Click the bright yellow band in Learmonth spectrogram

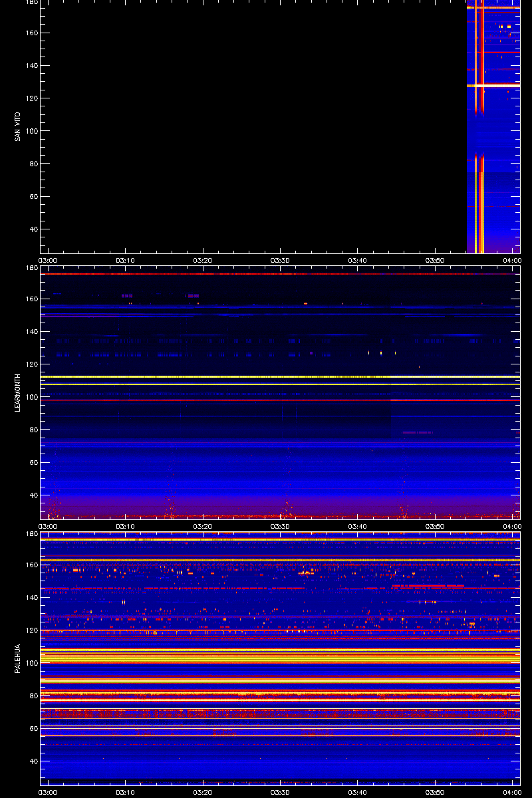coord(280,376)
